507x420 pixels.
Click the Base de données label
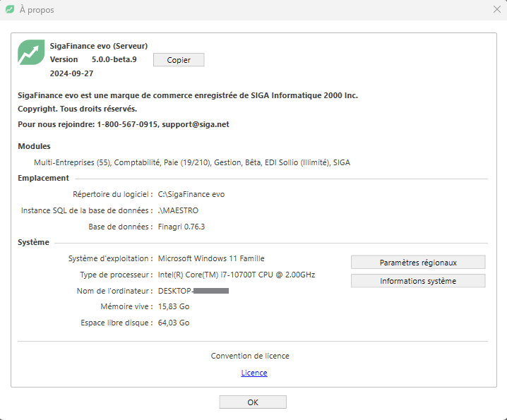[x=121, y=227]
